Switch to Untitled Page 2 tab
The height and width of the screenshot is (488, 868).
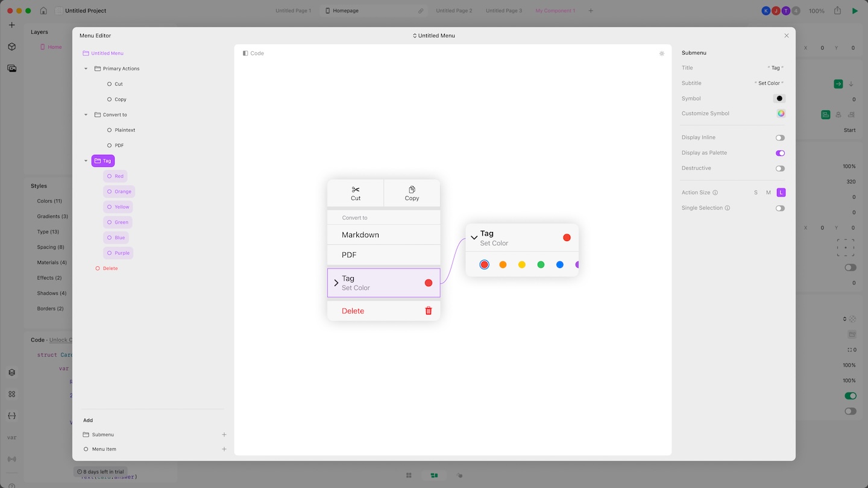tap(454, 11)
